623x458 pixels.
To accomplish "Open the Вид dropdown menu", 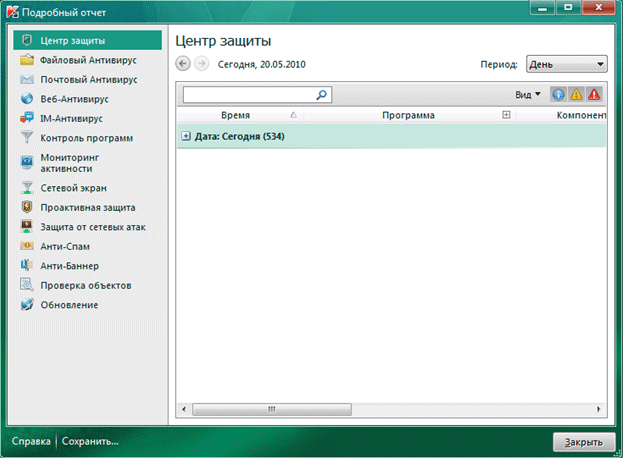I will tap(528, 95).
